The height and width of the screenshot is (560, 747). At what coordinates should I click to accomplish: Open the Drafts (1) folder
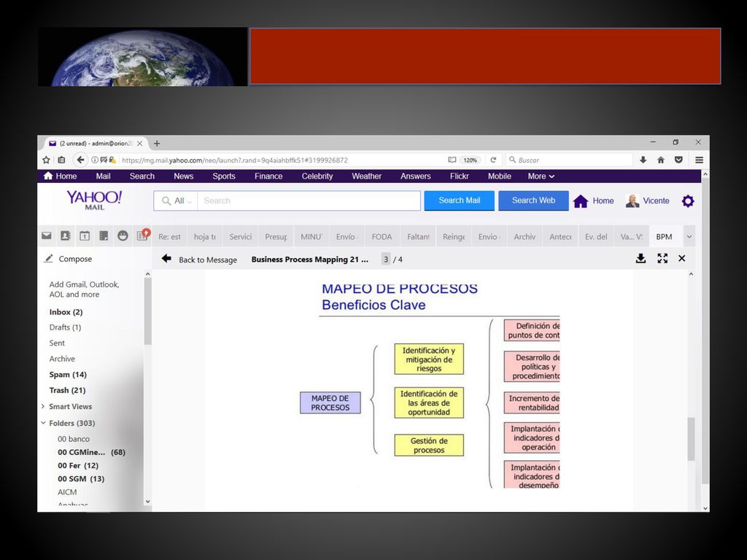65,327
